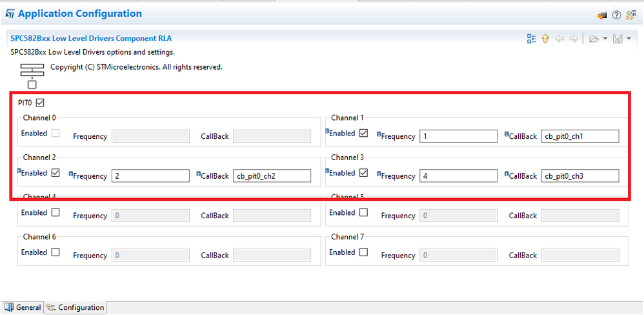Expand the open folder dropdown arrow
The width and height of the screenshot is (644, 315).
tap(605, 39)
